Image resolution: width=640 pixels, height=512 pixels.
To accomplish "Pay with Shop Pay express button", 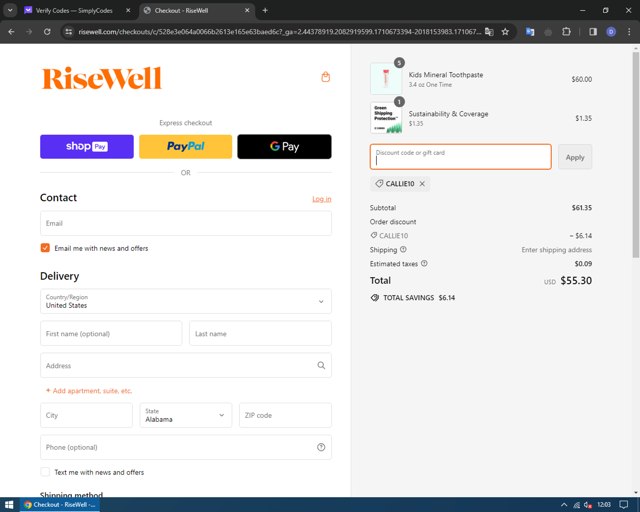I will click(x=87, y=147).
